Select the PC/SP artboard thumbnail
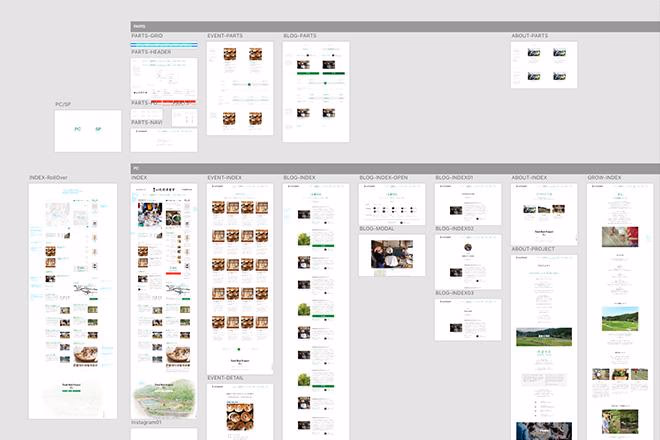660x440 pixels. tap(87, 130)
